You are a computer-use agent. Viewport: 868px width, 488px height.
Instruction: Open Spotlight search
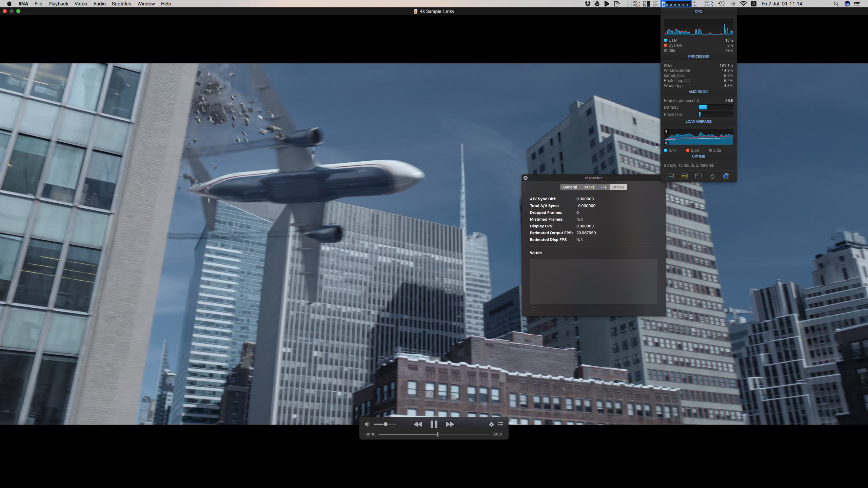[836, 4]
